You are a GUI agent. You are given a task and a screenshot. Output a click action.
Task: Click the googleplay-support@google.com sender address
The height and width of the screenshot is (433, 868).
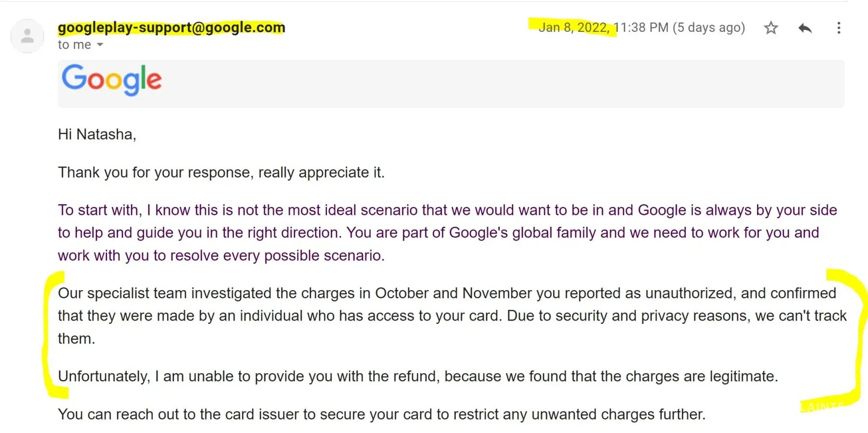tap(171, 28)
